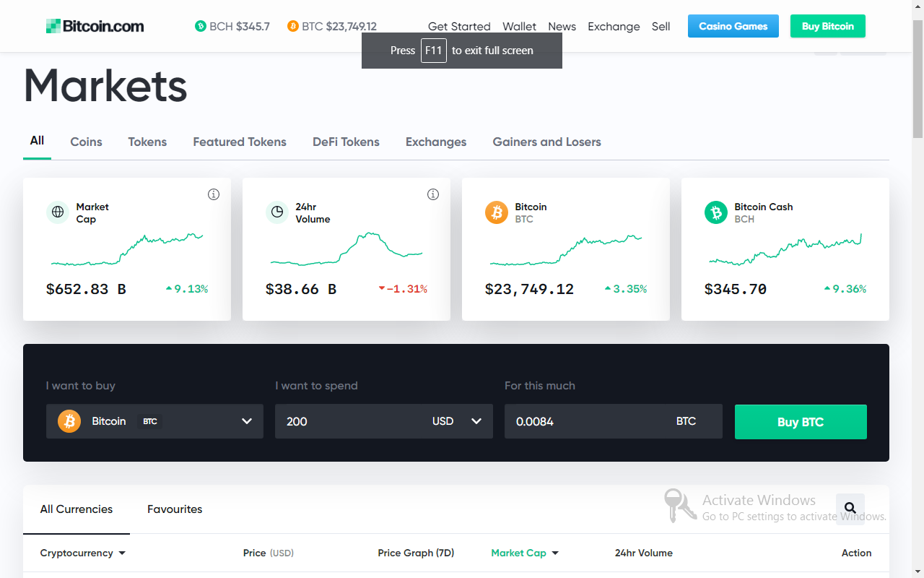Open the Featured Tokens tab
Screen dimensions: 924x578
tap(240, 142)
